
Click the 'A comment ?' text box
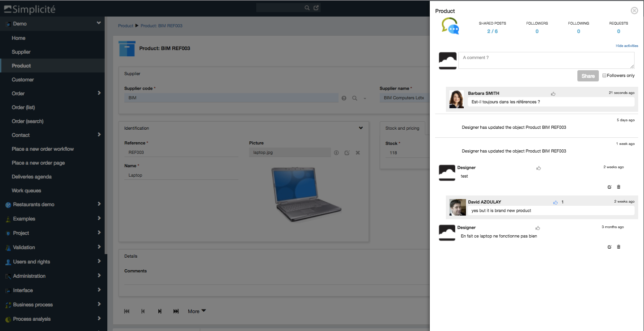(547, 60)
